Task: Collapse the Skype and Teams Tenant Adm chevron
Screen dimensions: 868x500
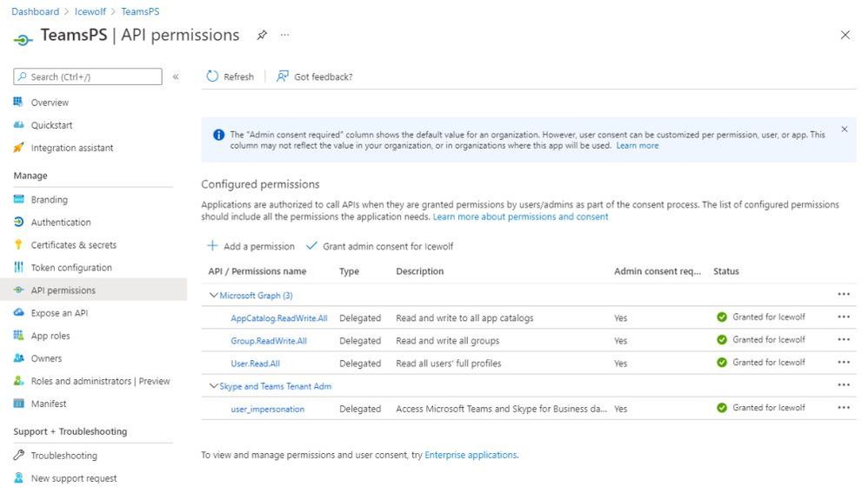Action: (x=213, y=386)
